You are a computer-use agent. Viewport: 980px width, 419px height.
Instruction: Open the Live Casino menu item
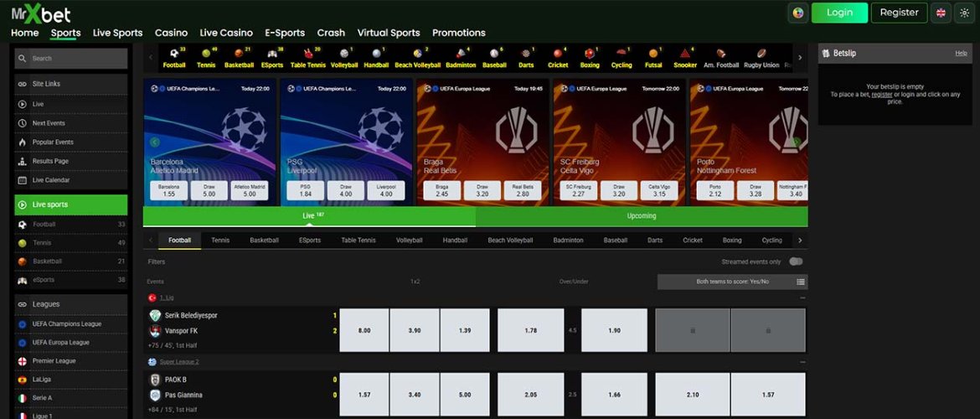pyautogui.click(x=226, y=33)
